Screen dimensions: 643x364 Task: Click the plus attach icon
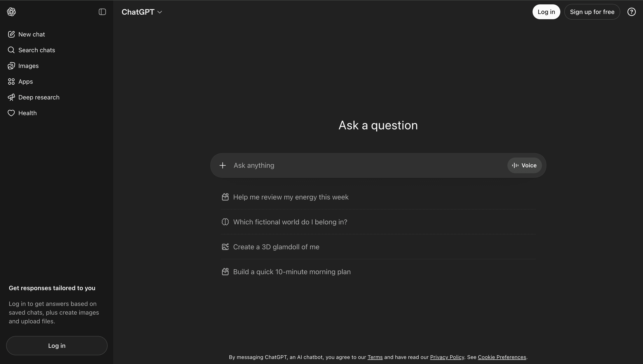pos(222,165)
